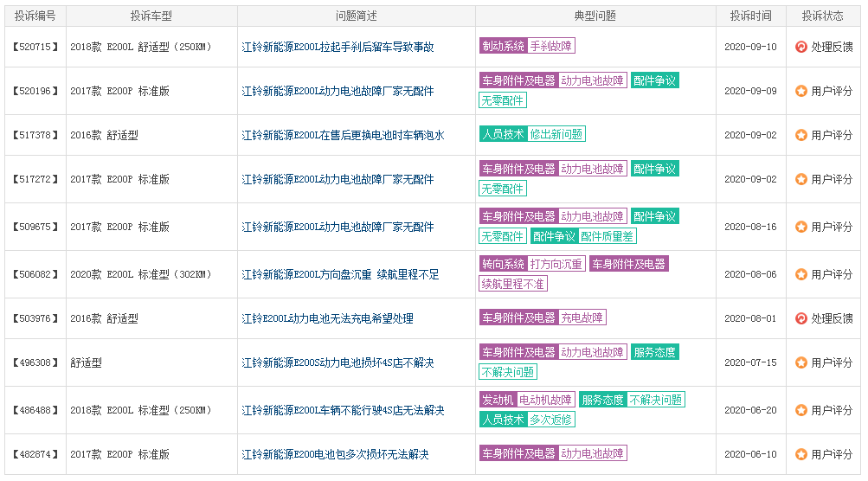The width and height of the screenshot is (868, 481).
Task: Click the date 2020-06-10
Action: pyautogui.click(x=750, y=454)
